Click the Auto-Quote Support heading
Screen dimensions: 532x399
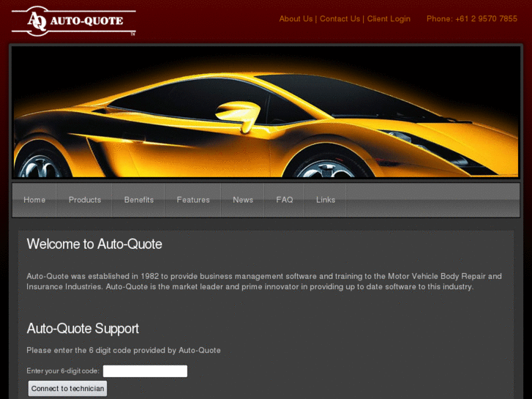83,329
